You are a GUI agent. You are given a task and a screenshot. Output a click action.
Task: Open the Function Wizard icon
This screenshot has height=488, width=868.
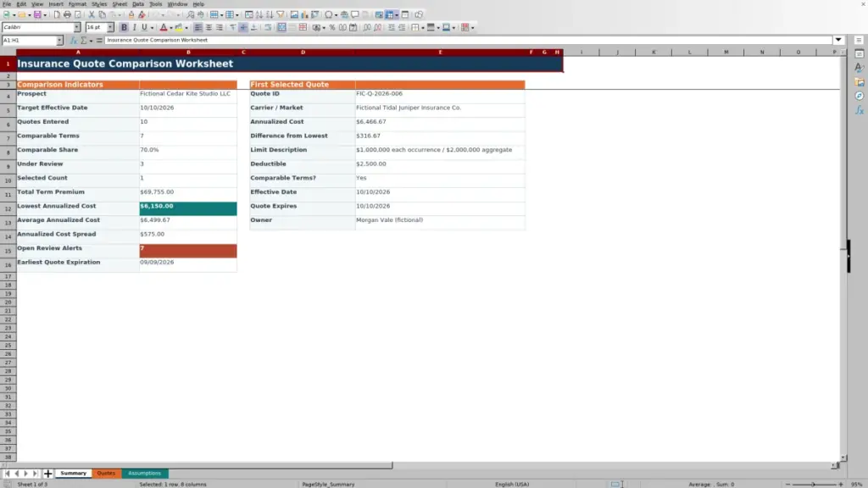(x=73, y=41)
